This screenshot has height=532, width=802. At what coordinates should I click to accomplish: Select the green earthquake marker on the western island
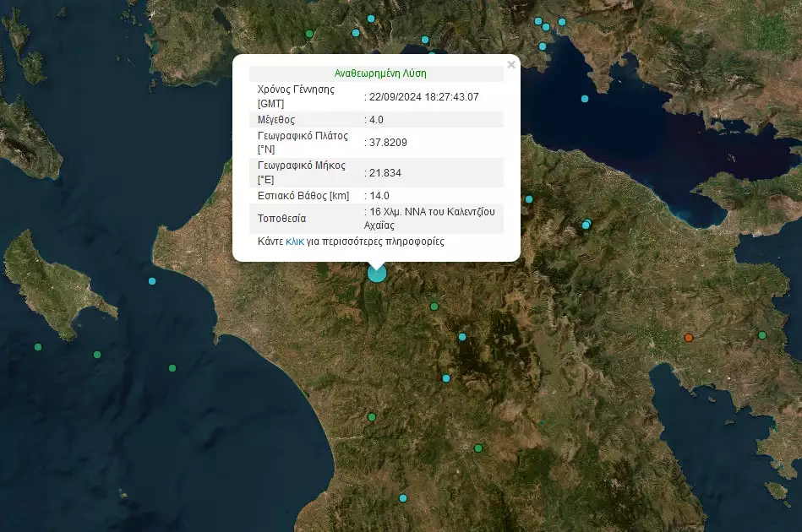click(x=38, y=346)
